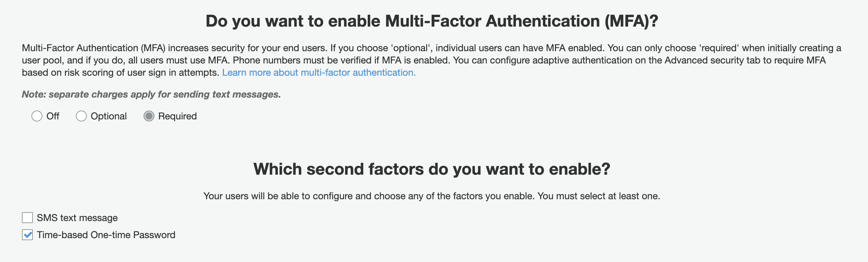Click the 'Phone numbers must be verified' sentence
The width and height of the screenshot is (868, 262).
tap(341, 60)
